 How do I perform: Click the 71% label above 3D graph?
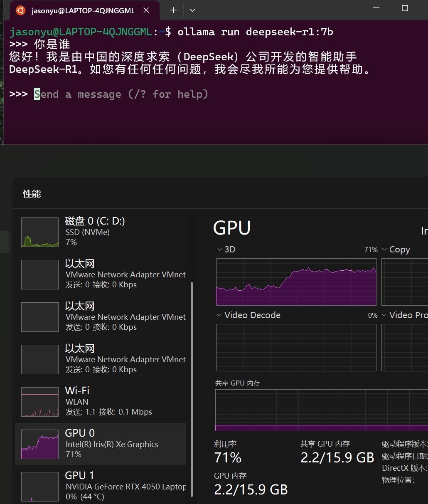(371, 250)
